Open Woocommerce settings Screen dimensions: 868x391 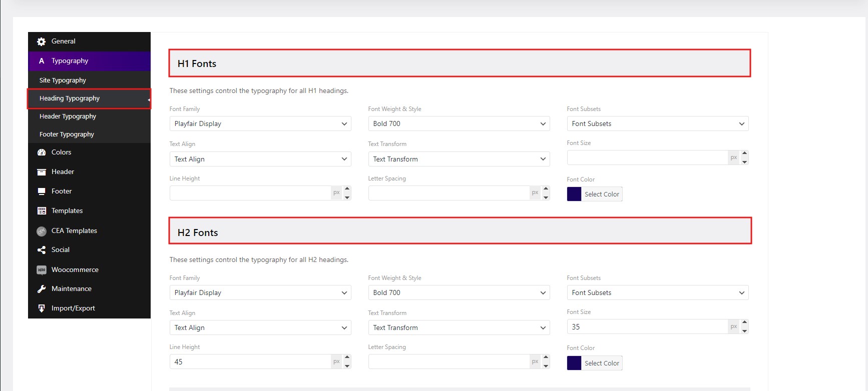[x=89, y=269]
